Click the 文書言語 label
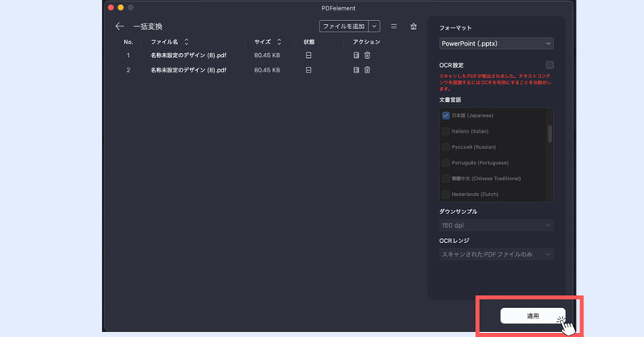The height and width of the screenshot is (337, 644). tap(450, 100)
